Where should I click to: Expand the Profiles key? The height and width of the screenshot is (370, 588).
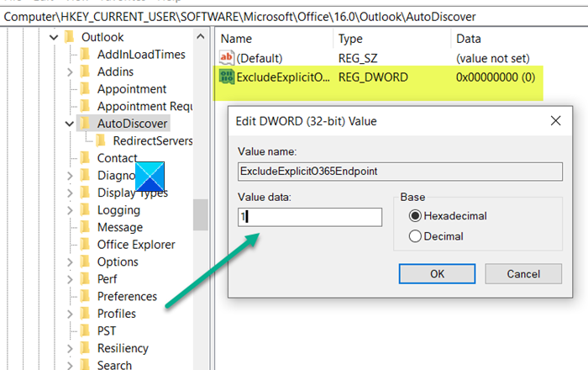[x=70, y=314]
